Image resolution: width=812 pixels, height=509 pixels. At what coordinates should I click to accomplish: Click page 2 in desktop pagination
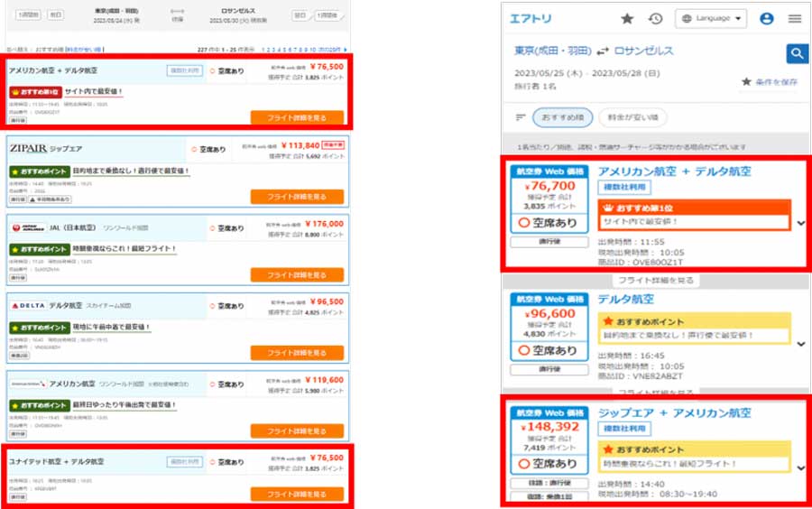269,50
